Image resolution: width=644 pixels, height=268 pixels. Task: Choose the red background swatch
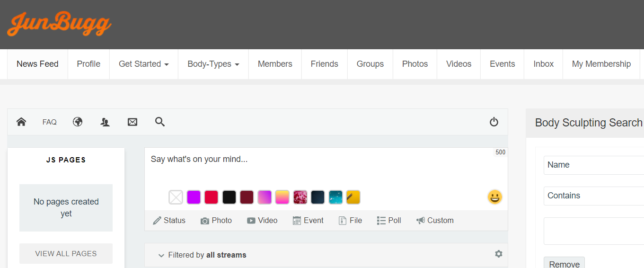211,197
